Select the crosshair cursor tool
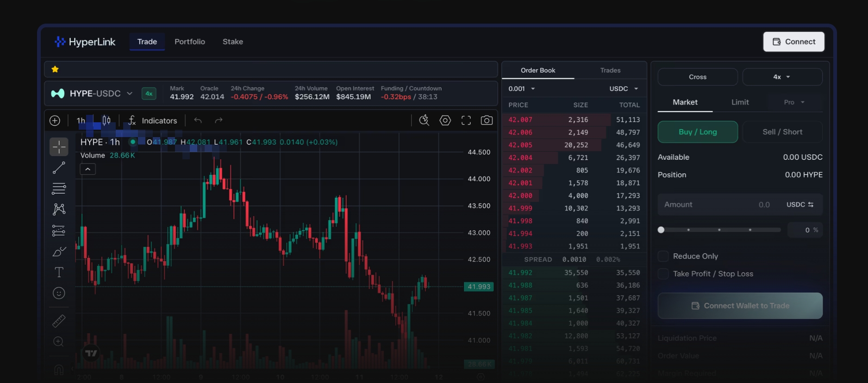 (x=59, y=147)
